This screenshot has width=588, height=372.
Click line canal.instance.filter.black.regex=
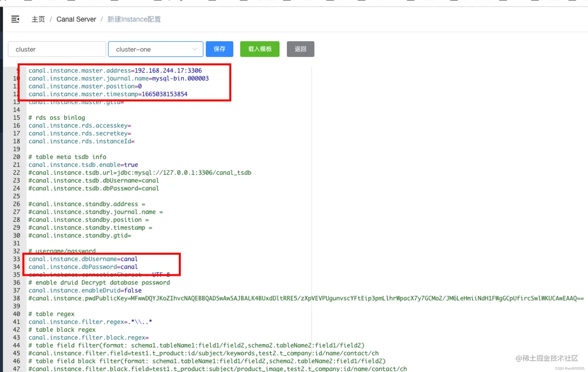[x=89, y=337]
